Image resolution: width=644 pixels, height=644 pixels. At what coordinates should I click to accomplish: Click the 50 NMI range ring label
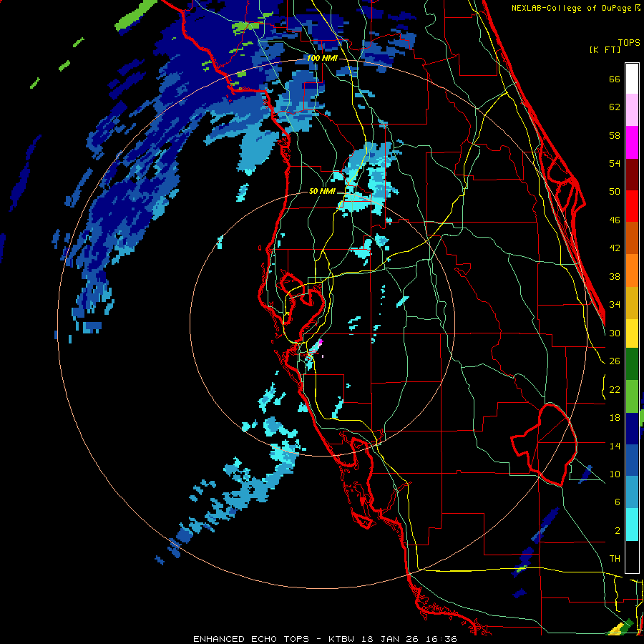coord(321,191)
